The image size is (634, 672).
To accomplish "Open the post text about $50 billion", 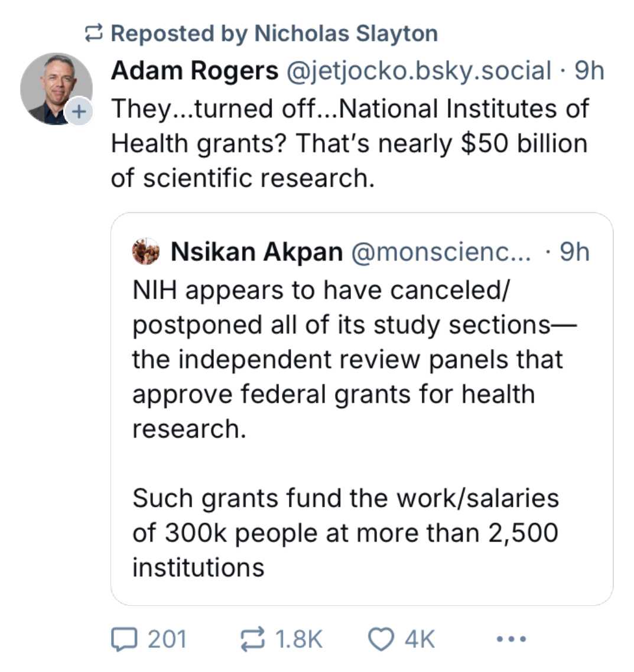I will (349, 143).
